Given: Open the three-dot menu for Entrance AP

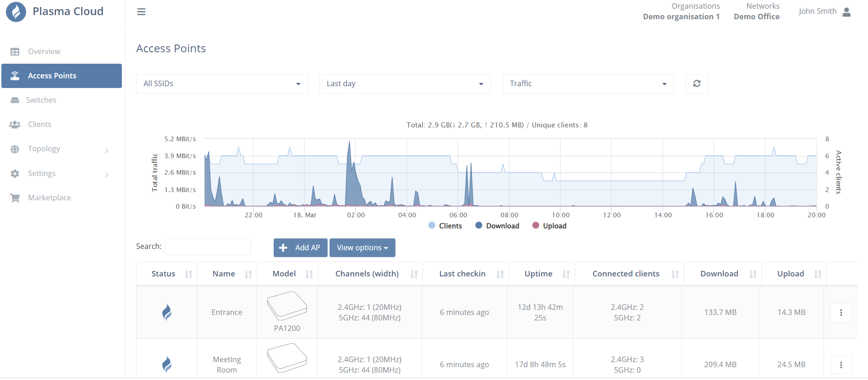Looking at the screenshot, I should 841,313.
